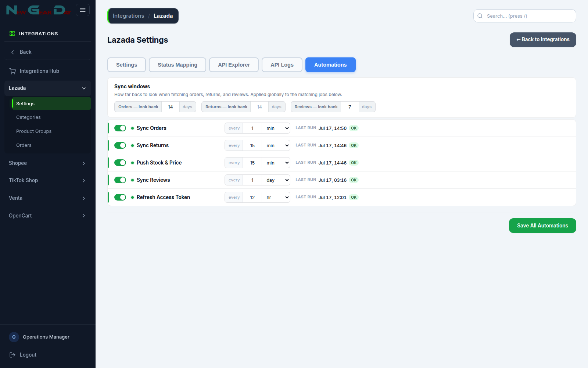
Task: Click the Logout door icon
Action: pos(12,355)
